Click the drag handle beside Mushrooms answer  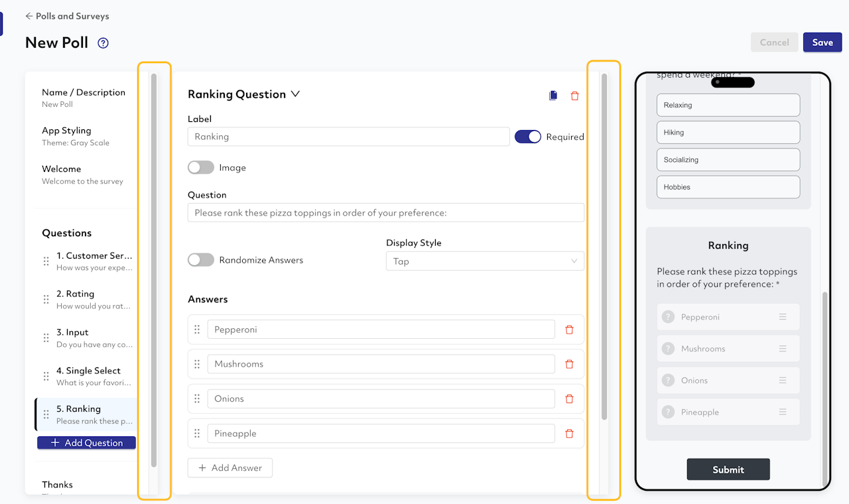197,364
